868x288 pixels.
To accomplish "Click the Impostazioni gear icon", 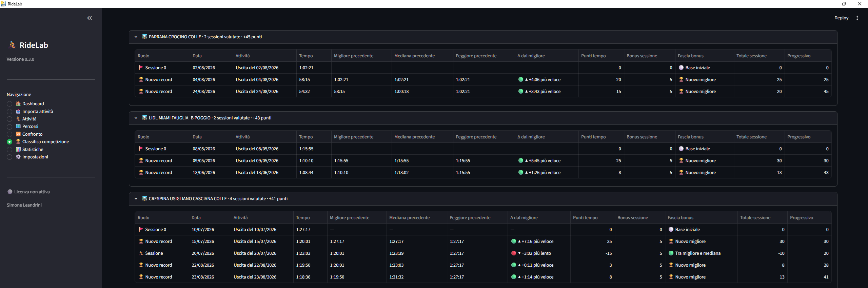I will pos(18,157).
